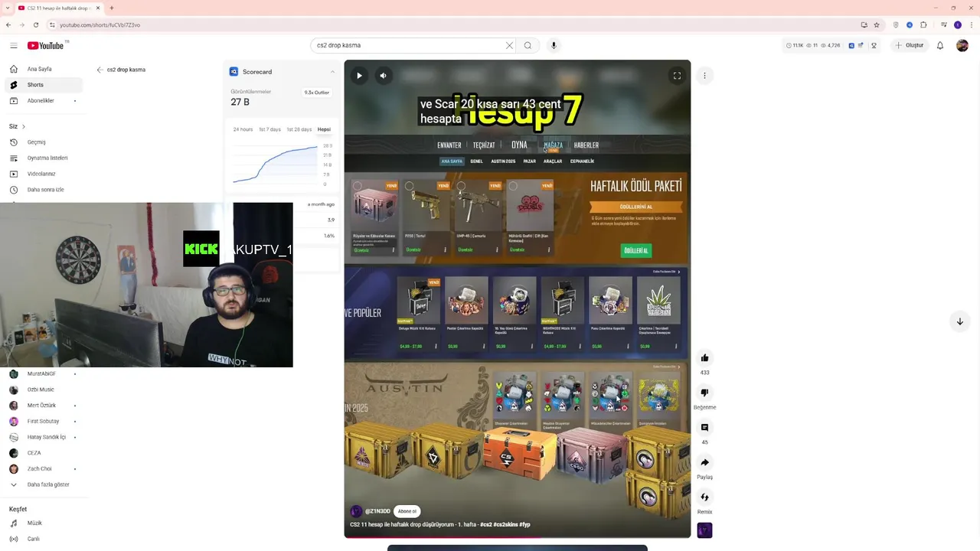The height and width of the screenshot is (551, 980).
Task: Open Oynatma listeleri in sidebar
Action: click(42, 158)
